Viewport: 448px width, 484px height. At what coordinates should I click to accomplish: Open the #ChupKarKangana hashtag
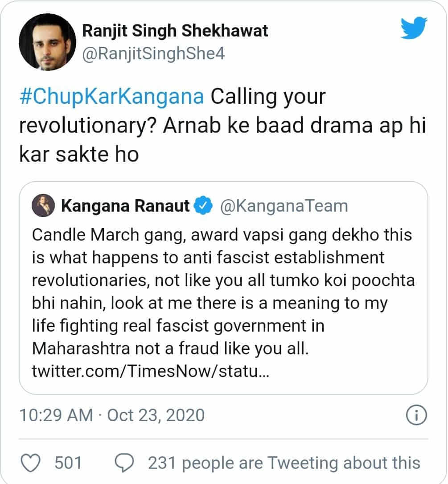(111, 97)
